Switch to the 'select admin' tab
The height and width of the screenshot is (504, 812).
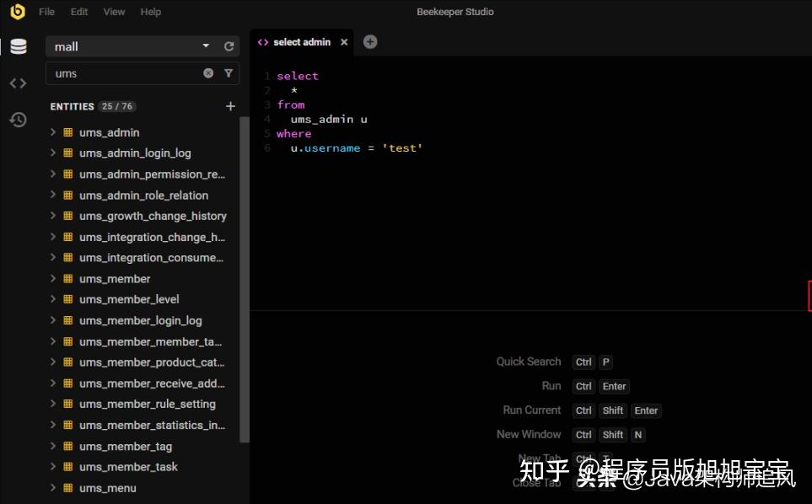302,42
